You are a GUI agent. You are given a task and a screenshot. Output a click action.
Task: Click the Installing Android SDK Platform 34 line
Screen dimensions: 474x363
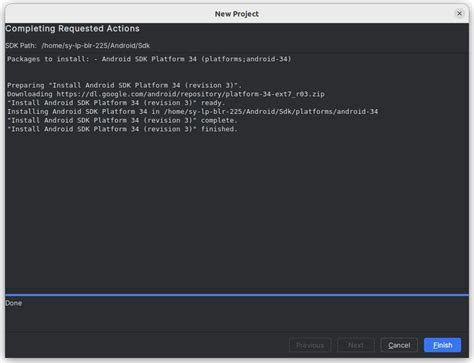[x=192, y=111]
